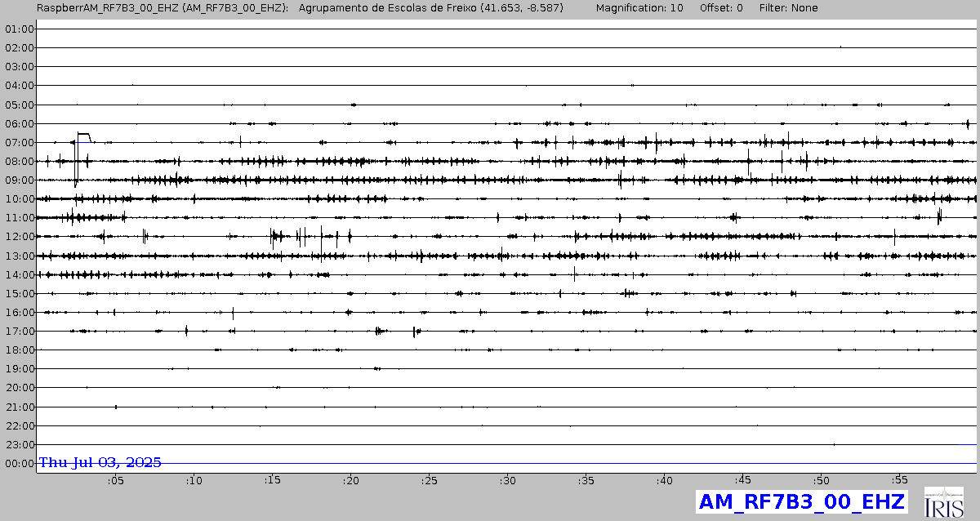Click the 14:00 hour label
980x521 pixels.
coord(20,274)
